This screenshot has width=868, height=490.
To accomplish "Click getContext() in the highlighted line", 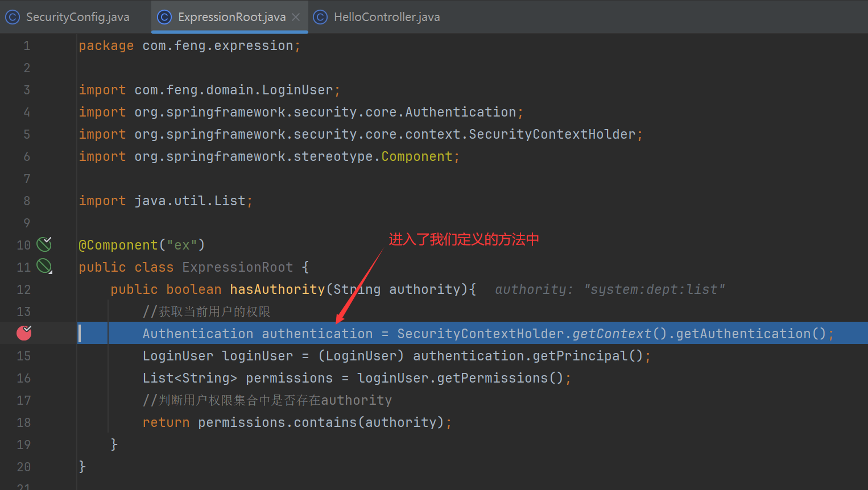I will (x=619, y=334).
